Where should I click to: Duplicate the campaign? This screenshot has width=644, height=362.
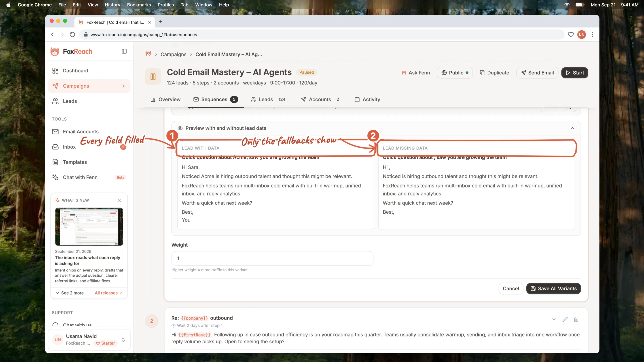coord(494,73)
